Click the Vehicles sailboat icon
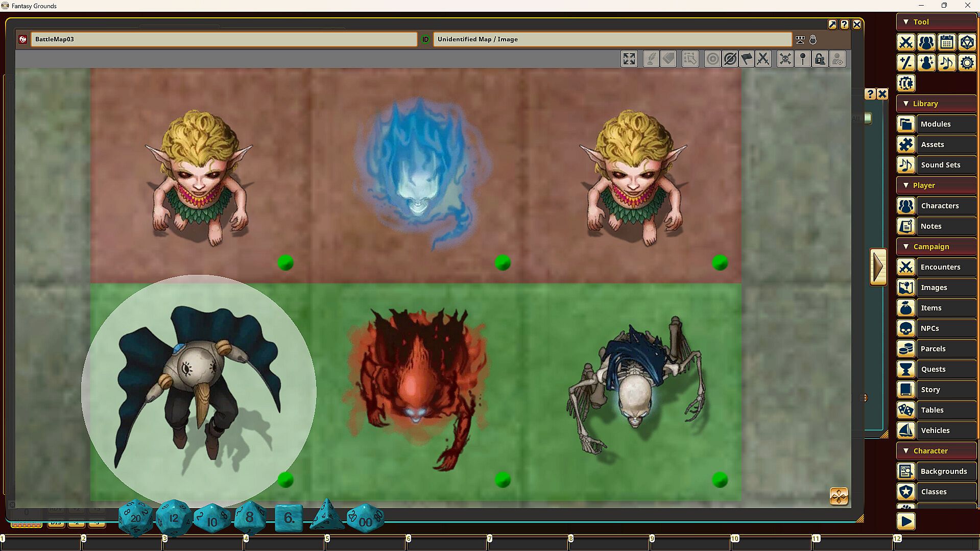The image size is (980, 551). tap(906, 430)
